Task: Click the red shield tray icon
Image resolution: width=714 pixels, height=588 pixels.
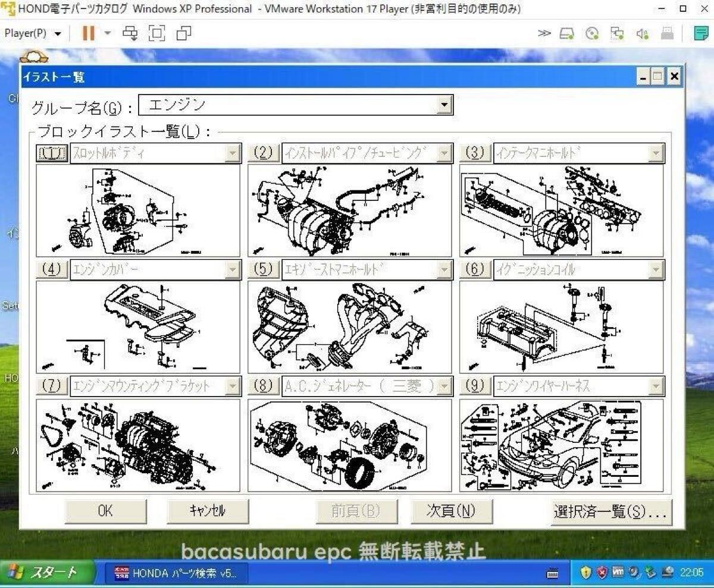Action: coord(602,573)
